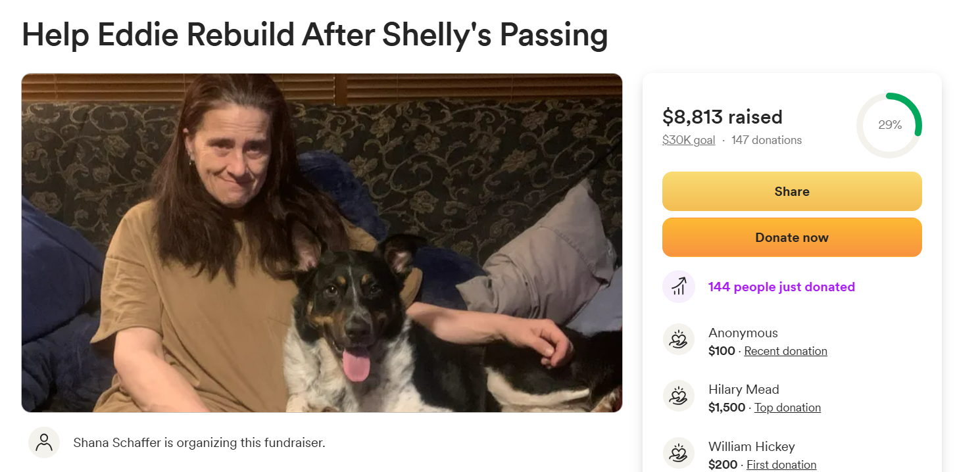Click the fundraiser title heading
Image resolution: width=980 pixels, height=472 pixels.
(x=314, y=35)
